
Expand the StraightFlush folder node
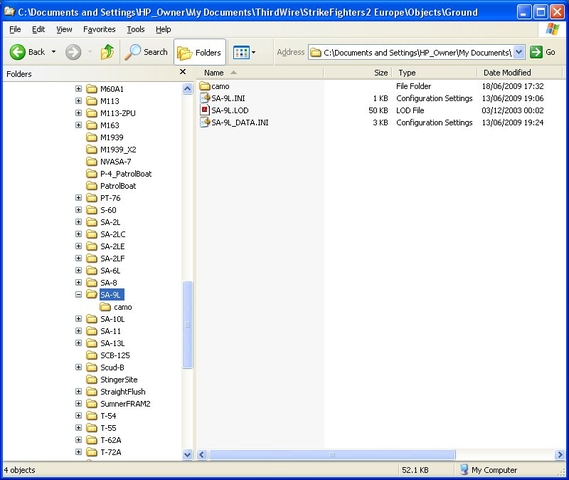coord(78,391)
